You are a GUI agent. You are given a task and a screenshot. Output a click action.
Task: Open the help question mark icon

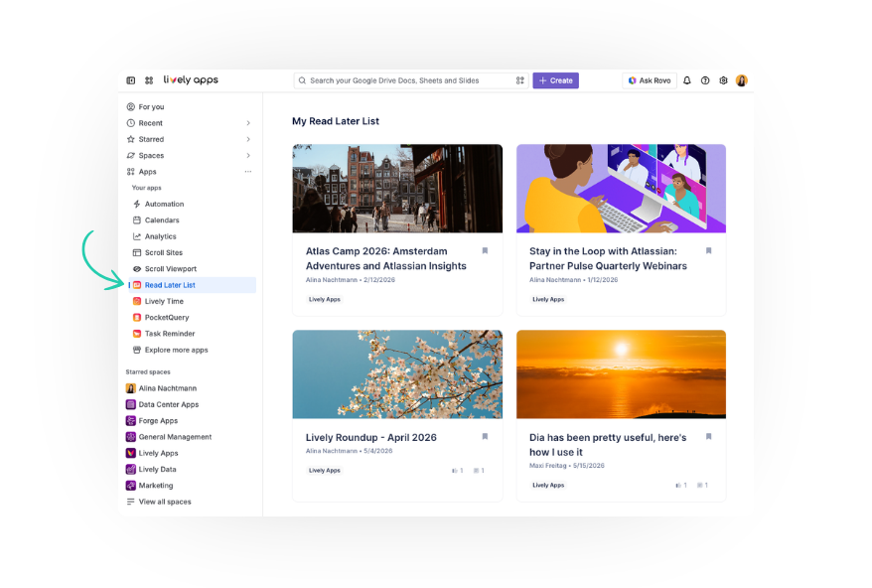[x=705, y=80]
